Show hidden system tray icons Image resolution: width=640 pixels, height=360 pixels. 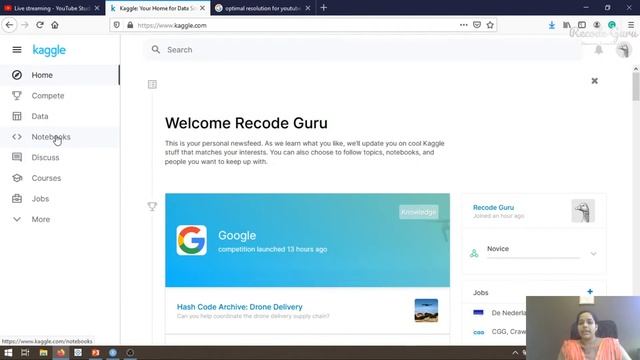point(515,353)
